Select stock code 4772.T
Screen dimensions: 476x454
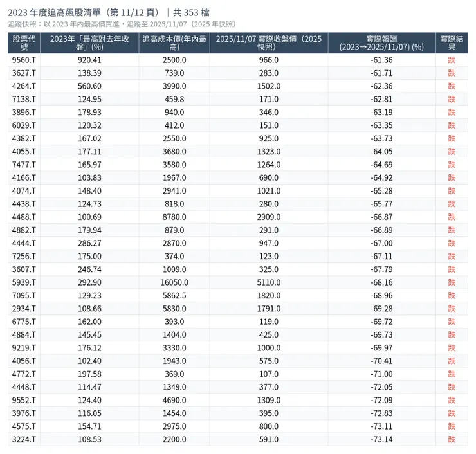(24, 374)
